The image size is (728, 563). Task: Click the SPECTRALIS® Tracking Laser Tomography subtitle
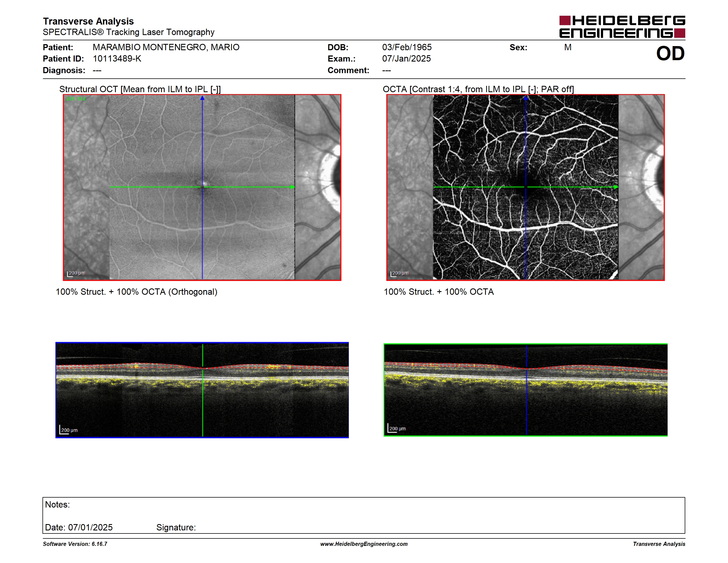click(128, 32)
